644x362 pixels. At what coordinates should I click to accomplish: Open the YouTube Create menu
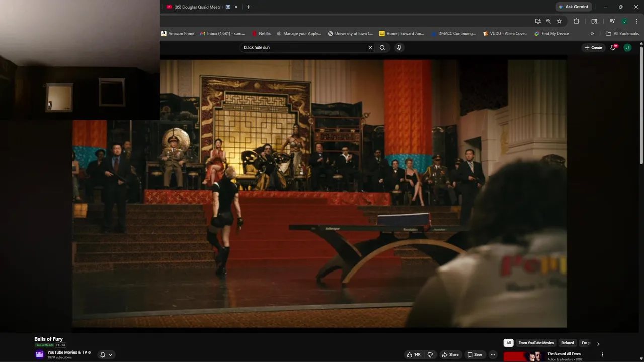pyautogui.click(x=593, y=48)
